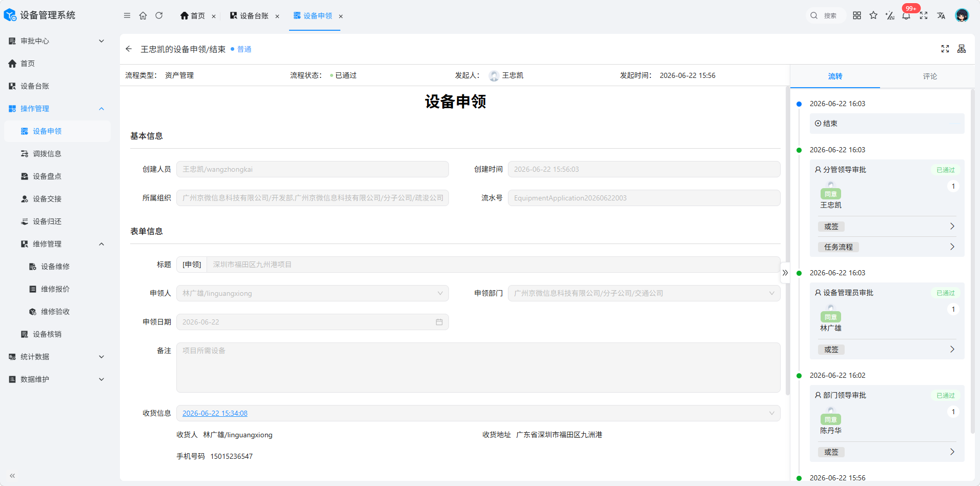Open the 申领部门 dropdown

point(644,293)
